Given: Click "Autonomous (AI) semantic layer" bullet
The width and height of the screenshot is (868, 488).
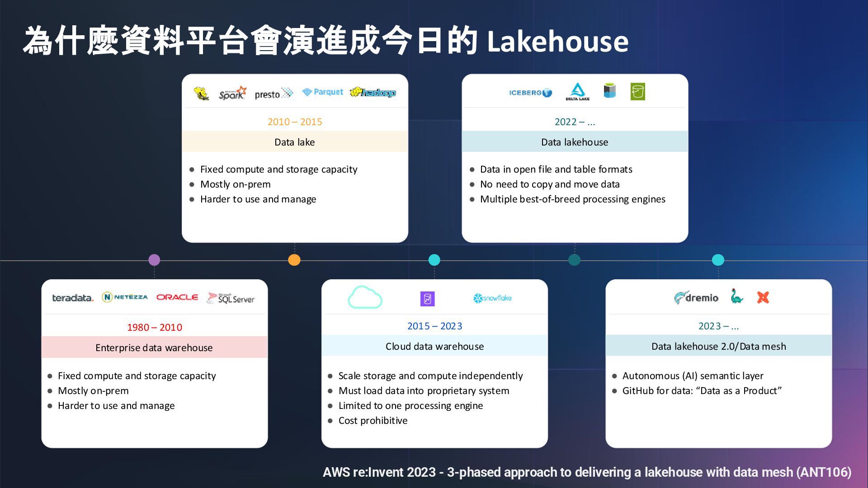Looking at the screenshot, I should [x=693, y=376].
